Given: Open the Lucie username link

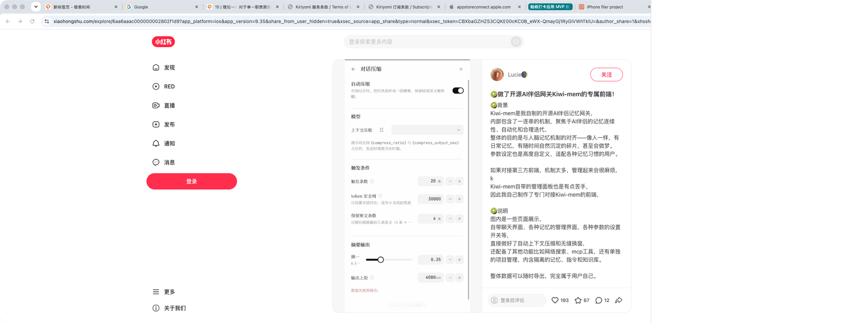Looking at the screenshot, I should [518, 75].
